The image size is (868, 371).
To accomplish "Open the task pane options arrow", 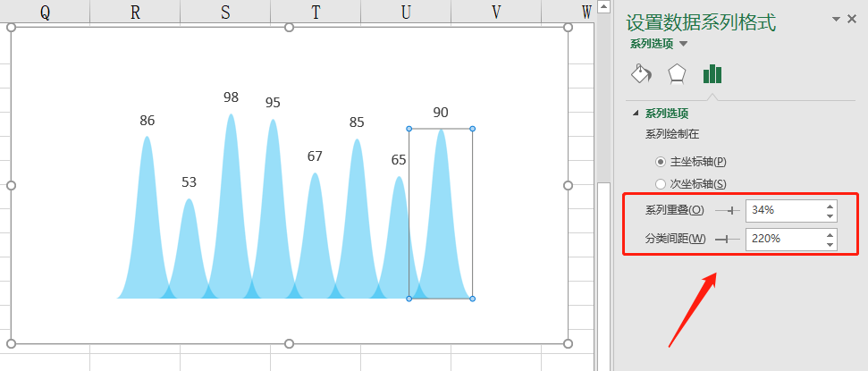I will [836, 20].
